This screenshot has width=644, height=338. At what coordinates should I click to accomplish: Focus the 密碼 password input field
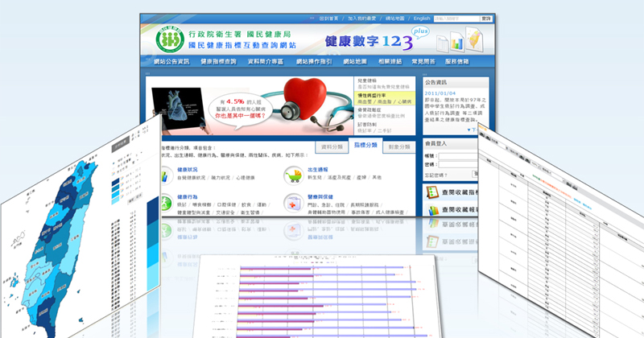pyautogui.click(x=458, y=165)
